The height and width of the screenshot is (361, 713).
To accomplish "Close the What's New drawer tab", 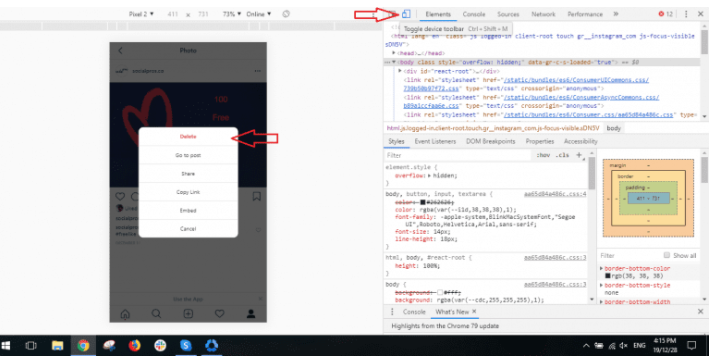I will click(x=474, y=311).
